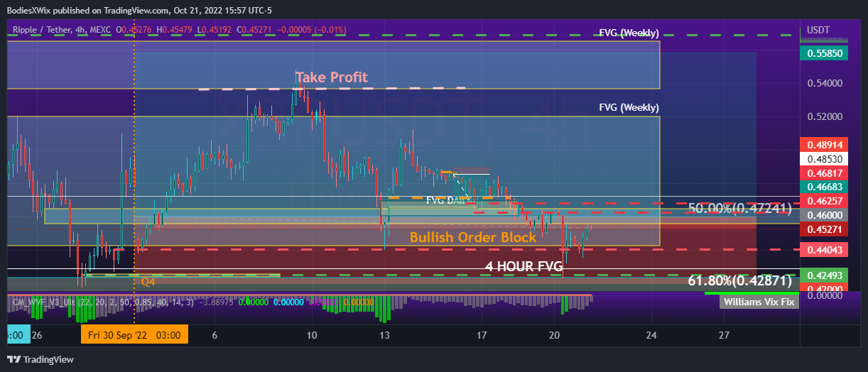Click the Take Profit annotation text
The height and width of the screenshot is (372, 868).
point(332,77)
